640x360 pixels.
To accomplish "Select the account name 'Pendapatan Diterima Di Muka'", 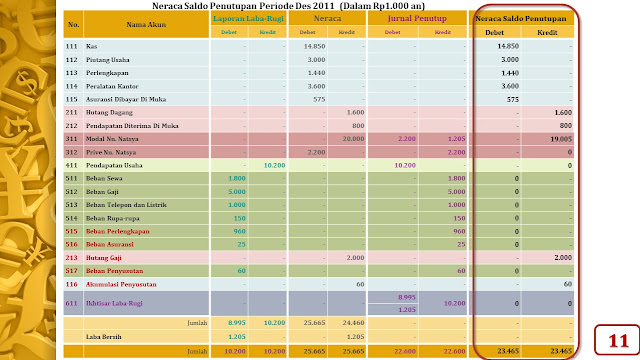I will point(132,126).
